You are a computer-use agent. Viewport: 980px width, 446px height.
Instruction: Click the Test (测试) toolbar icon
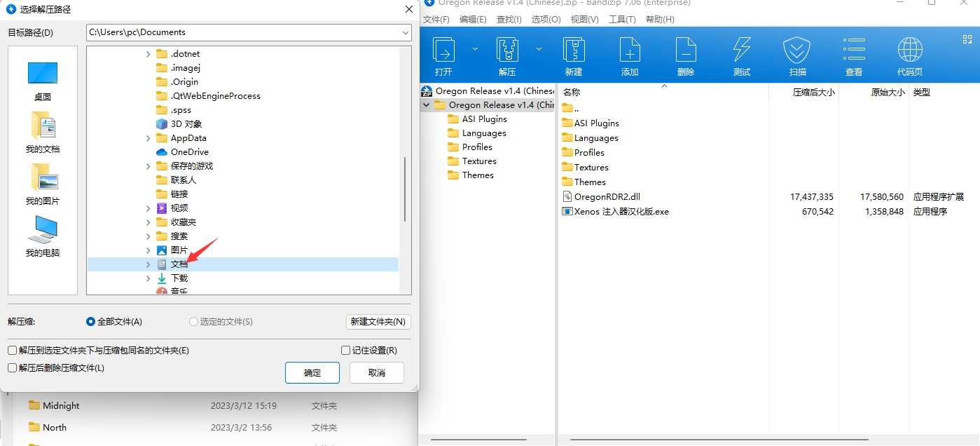coord(742,50)
